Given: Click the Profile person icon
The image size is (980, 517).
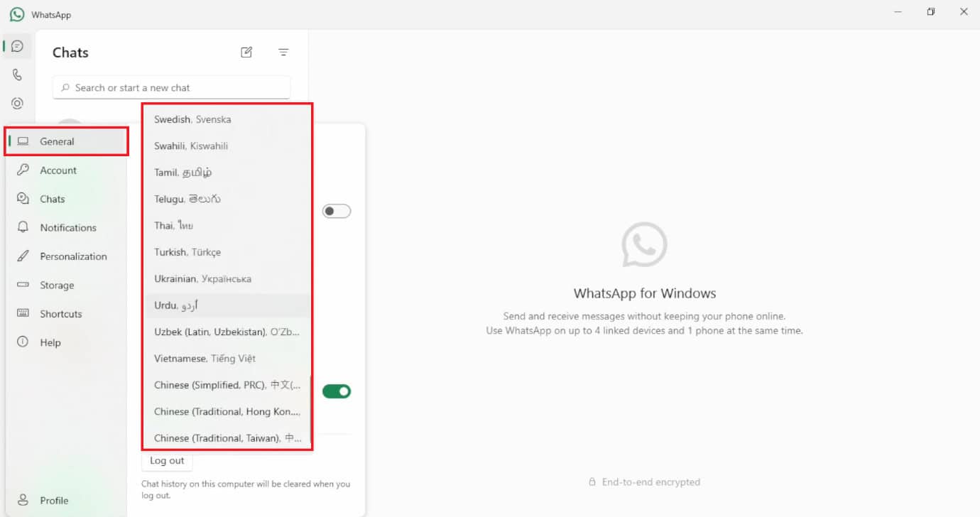Looking at the screenshot, I should tap(23, 500).
